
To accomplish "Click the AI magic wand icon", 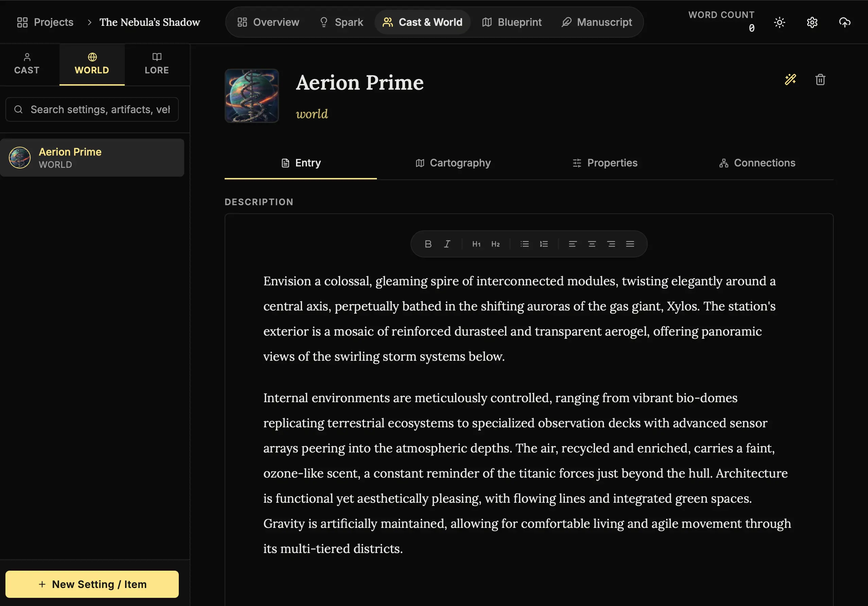I will click(790, 79).
